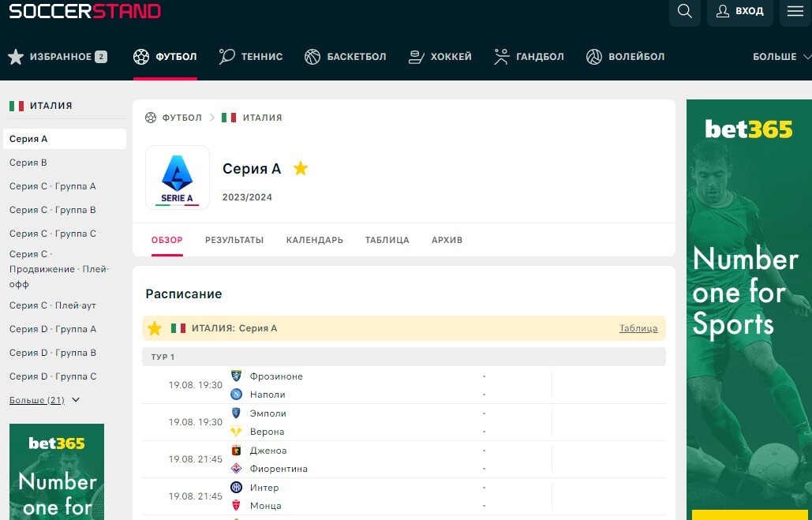Viewport: 812px width, 520px height.
Task: Click the Гандбол handball icon
Action: [x=500, y=56]
